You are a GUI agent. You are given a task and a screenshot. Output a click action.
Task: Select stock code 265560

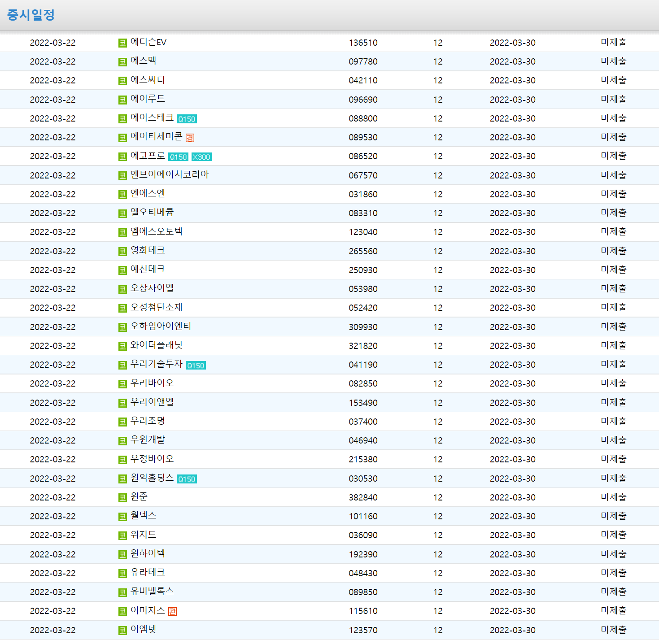[363, 252]
